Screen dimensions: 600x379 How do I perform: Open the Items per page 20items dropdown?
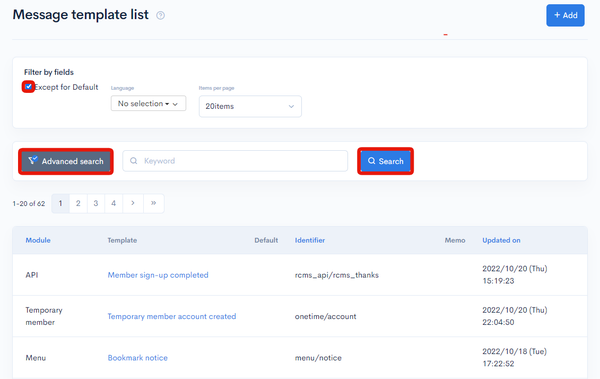click(x=250, y=106)
